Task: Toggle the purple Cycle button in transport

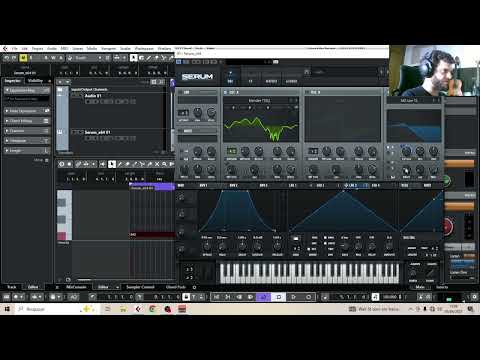Action: tap(263, 297)
